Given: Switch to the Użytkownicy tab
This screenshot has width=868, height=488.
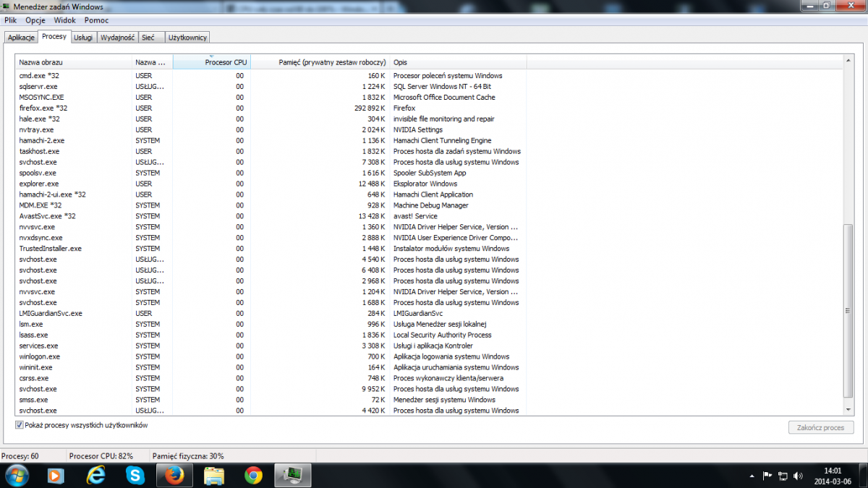Looking at the screenshot, I should click(188, 37).
